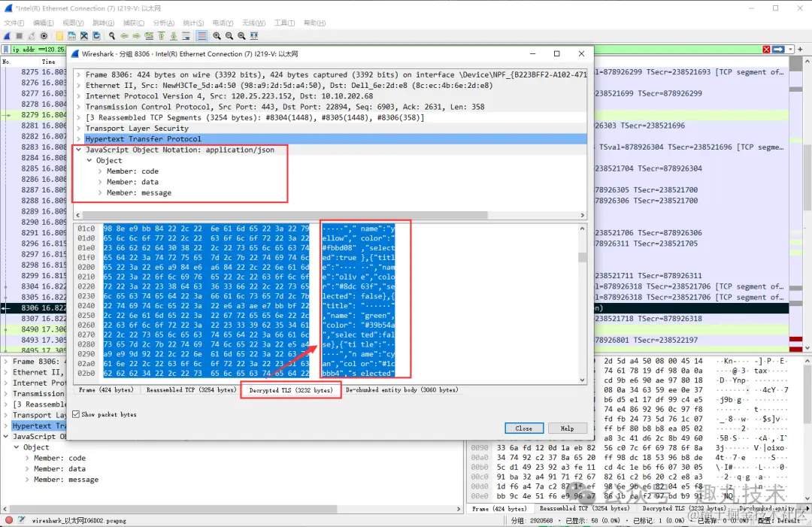Restart the current capture
The height and width of the screenshot is (527, 812).
(32, 36)
